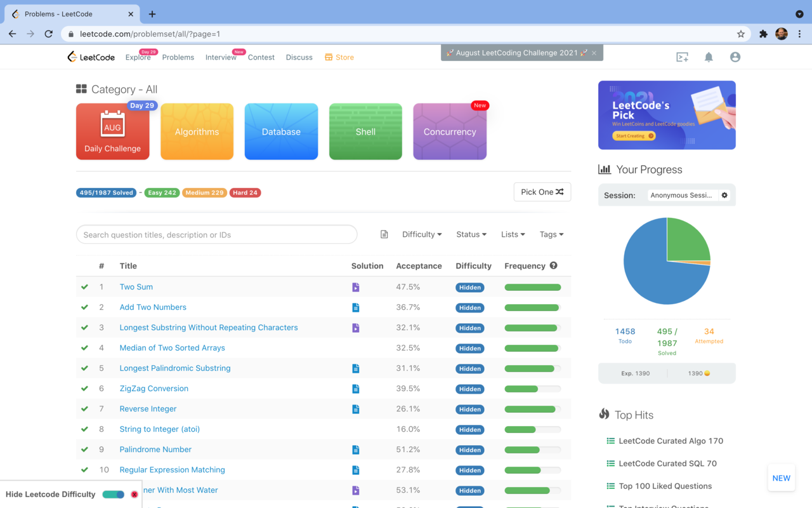Open video solution in the 53.1% acceptance row
This screenshot has width=812, height=508.
tap(356, 490)
